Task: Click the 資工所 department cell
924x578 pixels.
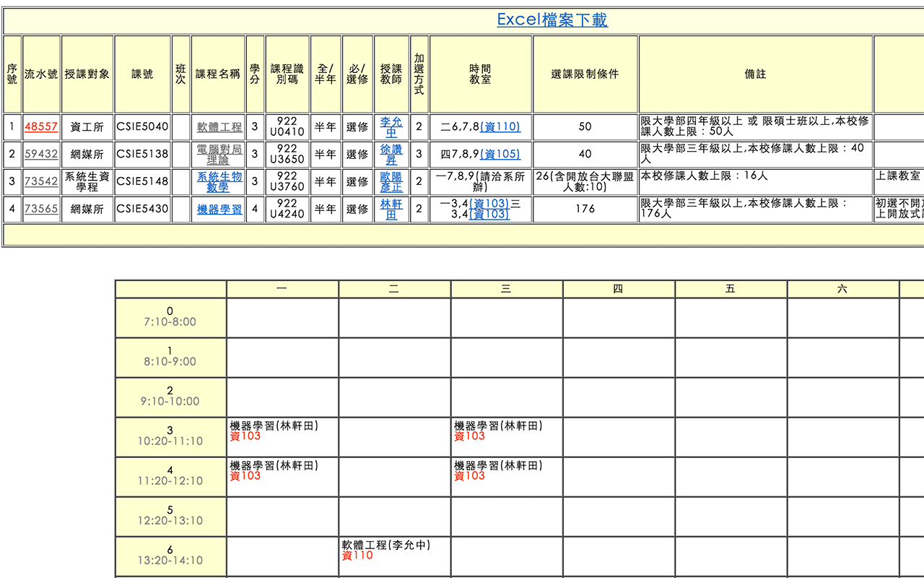Action: (87, 126)
